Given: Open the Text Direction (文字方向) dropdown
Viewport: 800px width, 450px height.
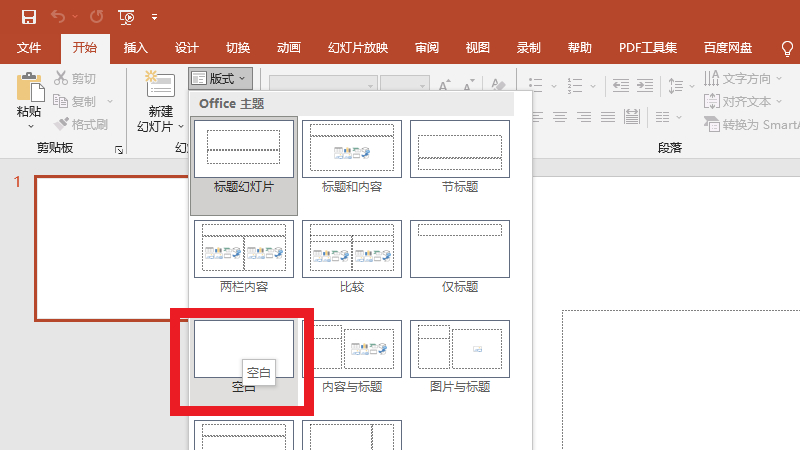Looking at the screenshot, I should click(x=744, y=78).
